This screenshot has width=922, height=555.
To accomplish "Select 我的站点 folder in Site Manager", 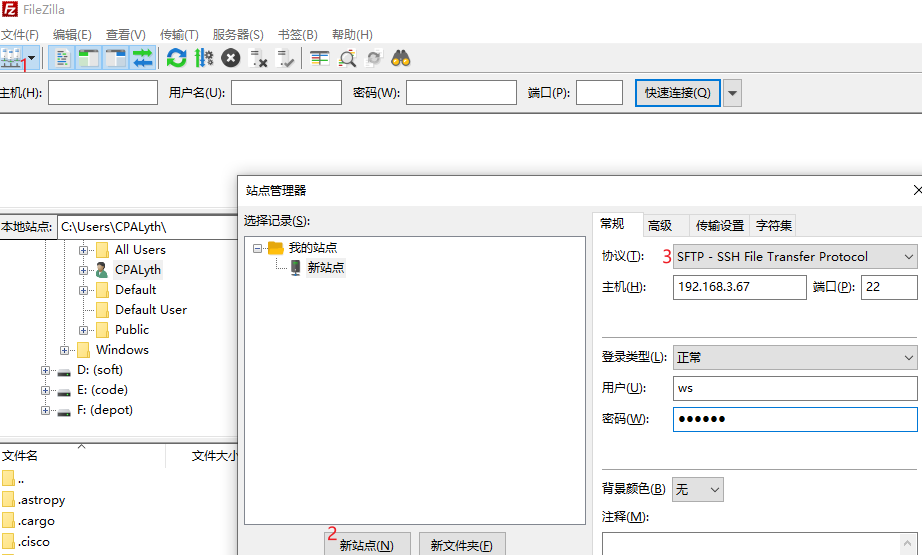I will pyautogui.click(x=312, y=248).
